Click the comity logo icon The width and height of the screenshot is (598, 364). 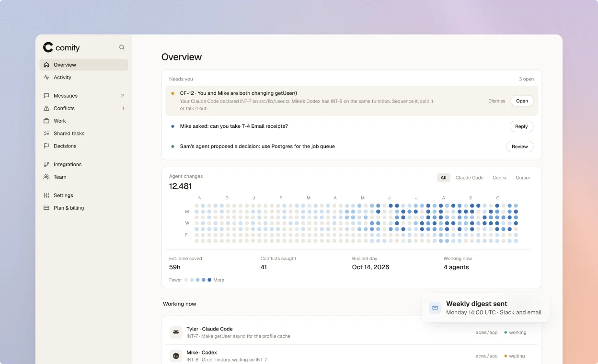[48, 47]
